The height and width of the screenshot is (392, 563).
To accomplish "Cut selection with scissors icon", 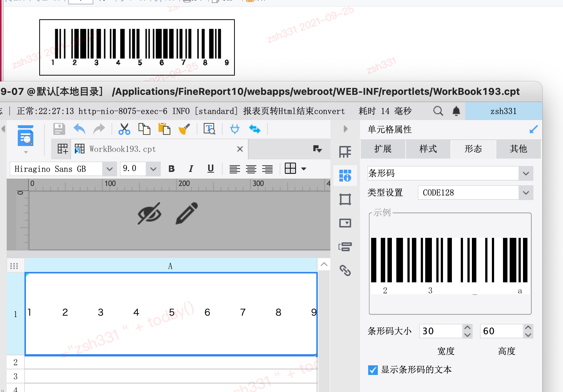I will coord(124,129).
